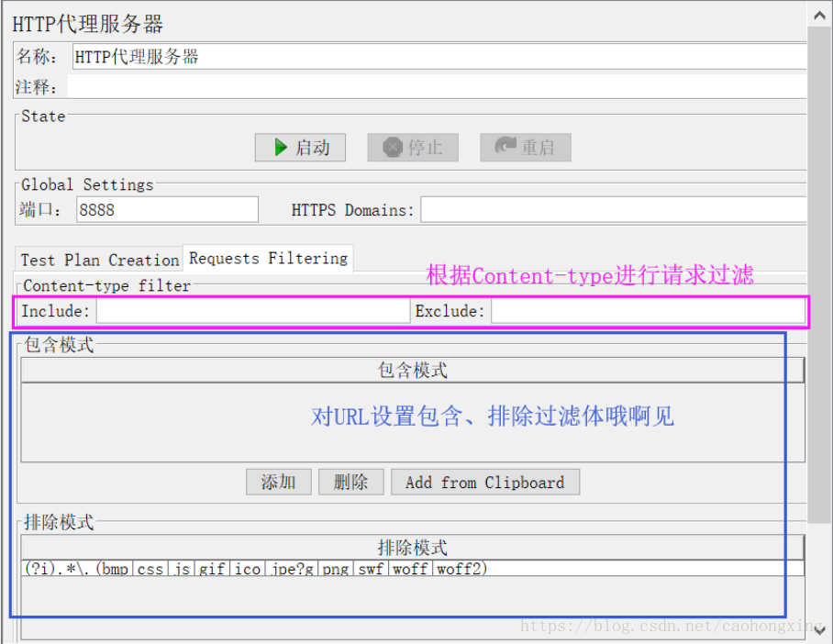Viewport: 833px width, 644px height.
Task: Click the vertical scrollbar thumb
Action: pos(820,275)
